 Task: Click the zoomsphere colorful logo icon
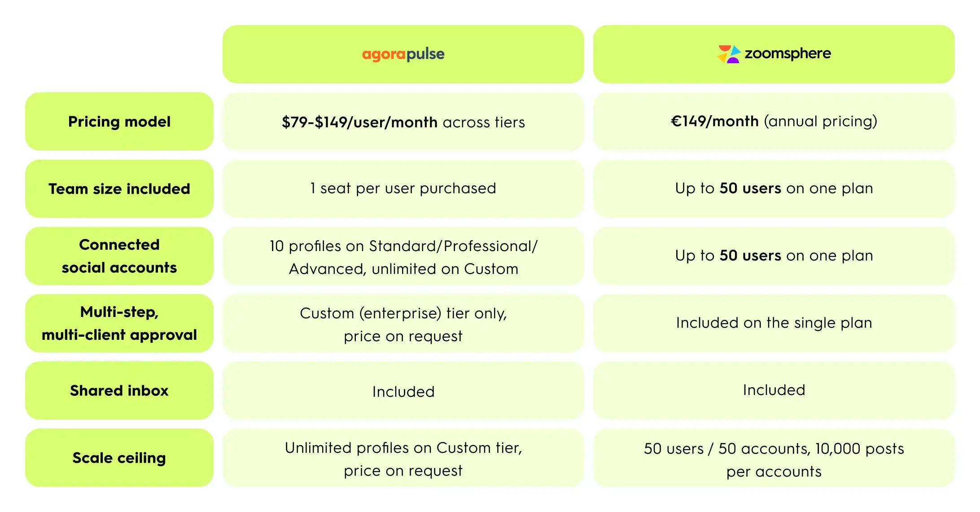click(729, 54)
